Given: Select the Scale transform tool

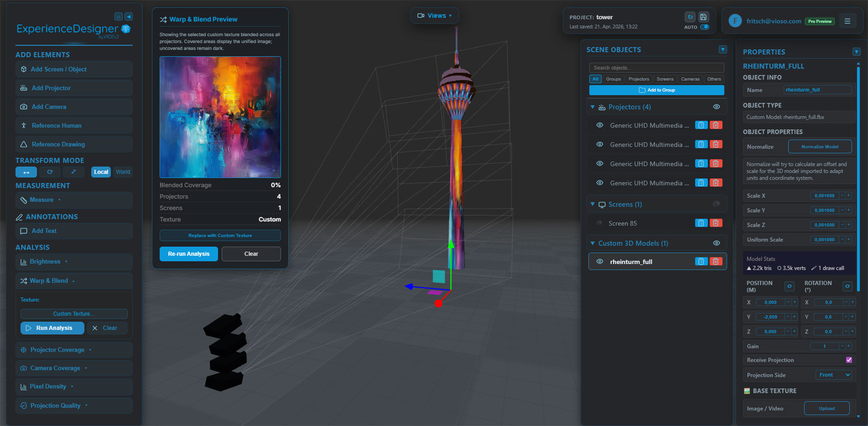Looking at the screenshot, I should click(x=74, y=172).
